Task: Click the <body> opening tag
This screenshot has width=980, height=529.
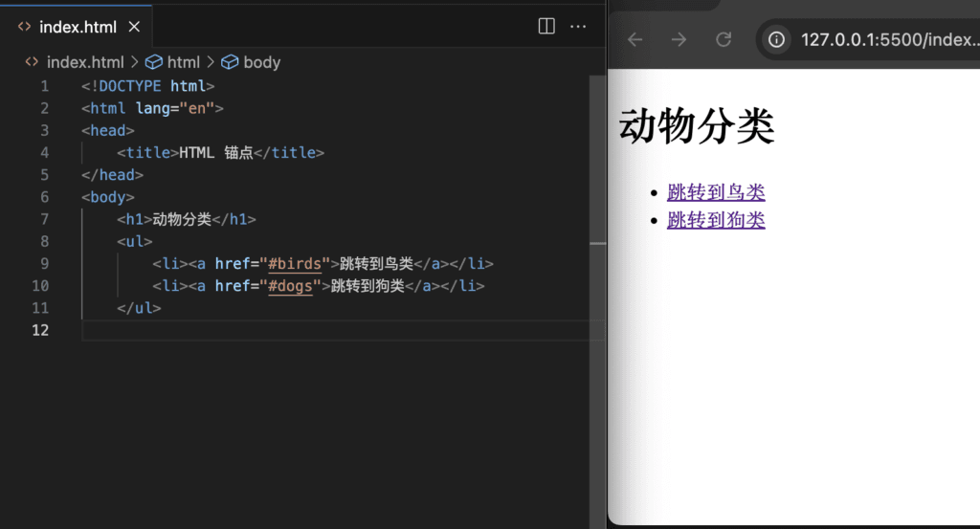Action: 107,197
